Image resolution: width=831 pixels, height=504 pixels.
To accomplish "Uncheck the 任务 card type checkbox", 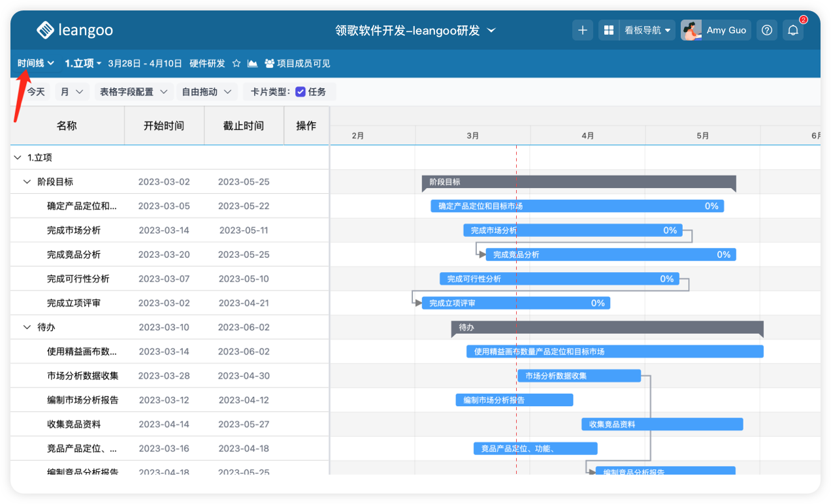I will click(301, 92).
